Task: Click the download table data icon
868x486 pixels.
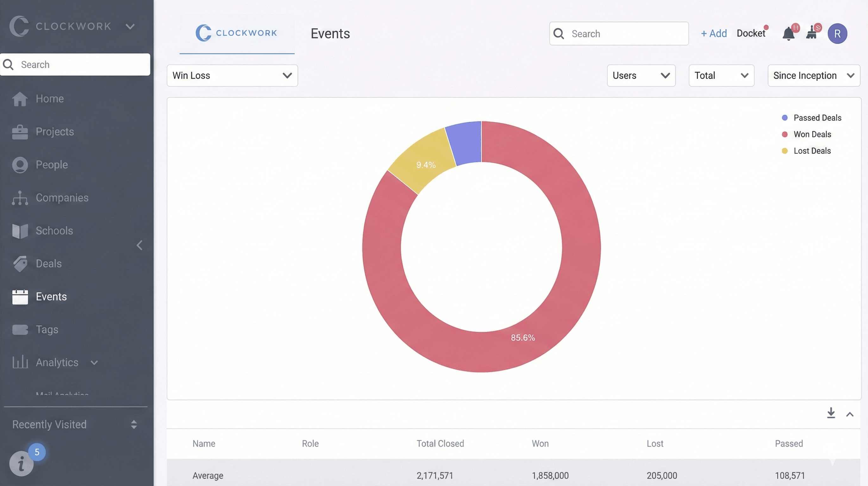Action: [831, 413]
